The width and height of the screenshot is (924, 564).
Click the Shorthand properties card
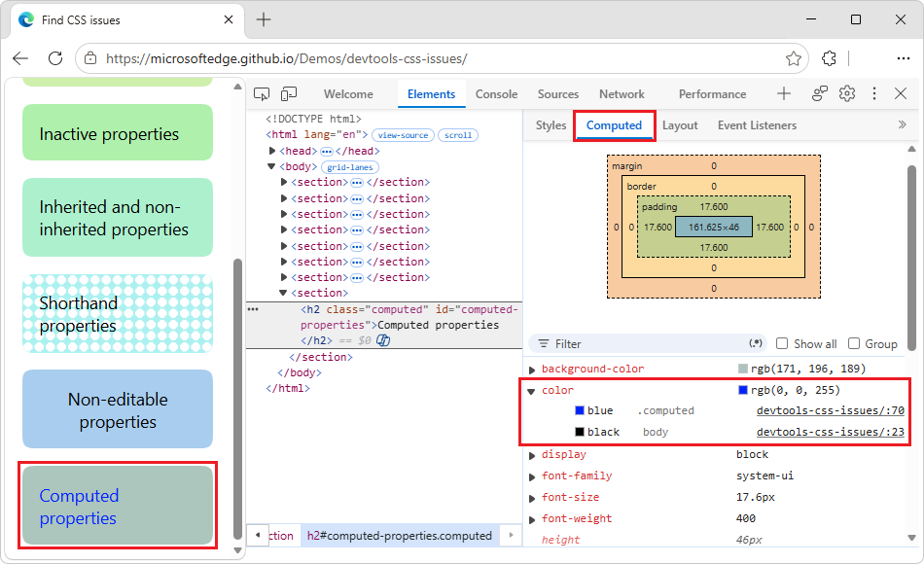tap(118, 313)
